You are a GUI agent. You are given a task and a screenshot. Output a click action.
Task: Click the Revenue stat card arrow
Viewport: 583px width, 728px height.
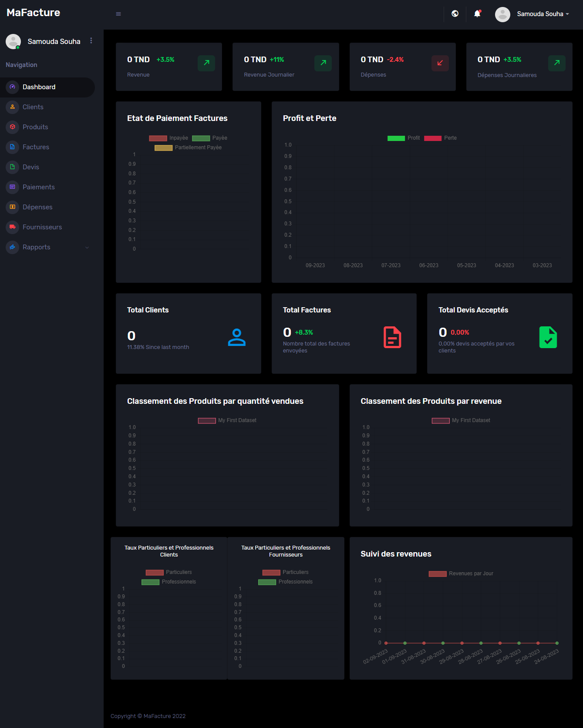[206, 63]
